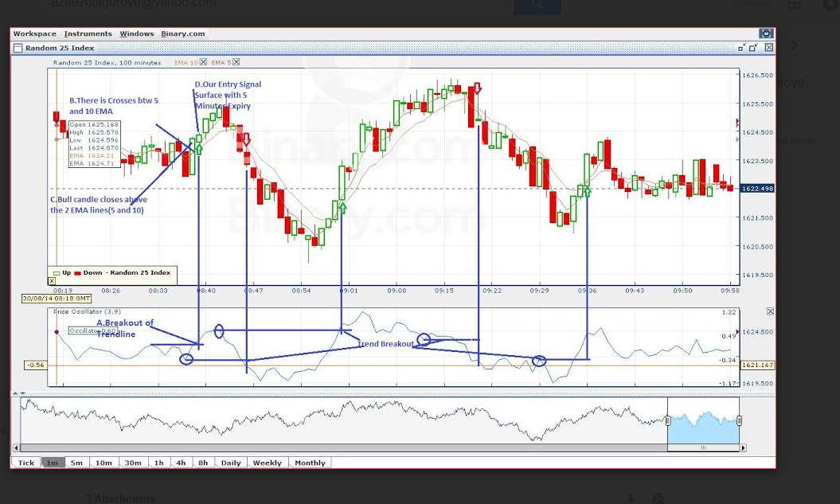Open the Instruments menu

click(x=88, y=33)
